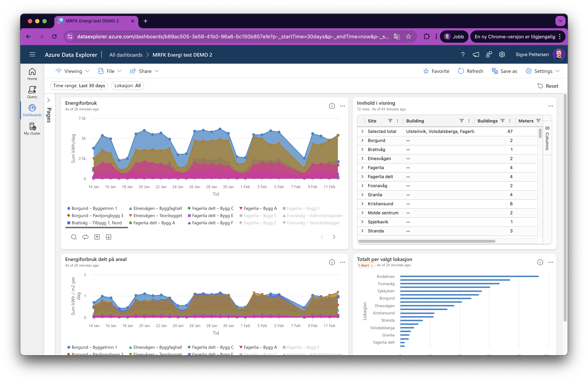Viewport: 588px width, 382px height.
Task: Open the Viewing mode dropdown
Action: point(73,71)
